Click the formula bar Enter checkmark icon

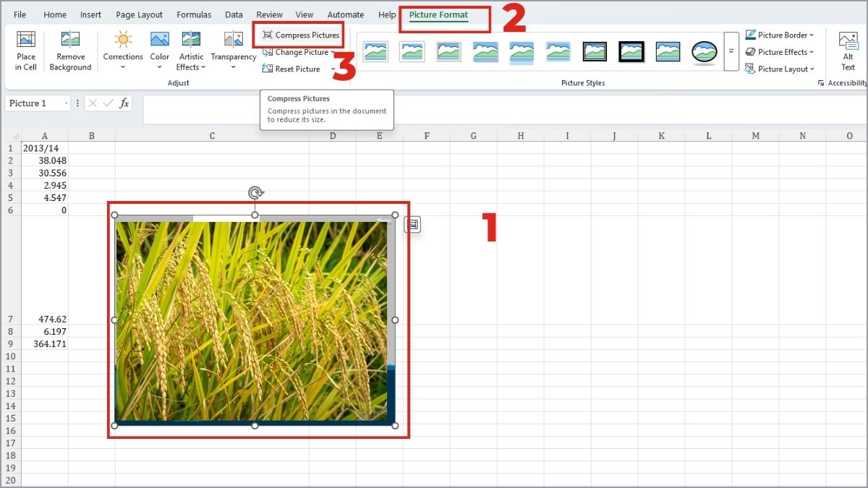pos(109,103)
